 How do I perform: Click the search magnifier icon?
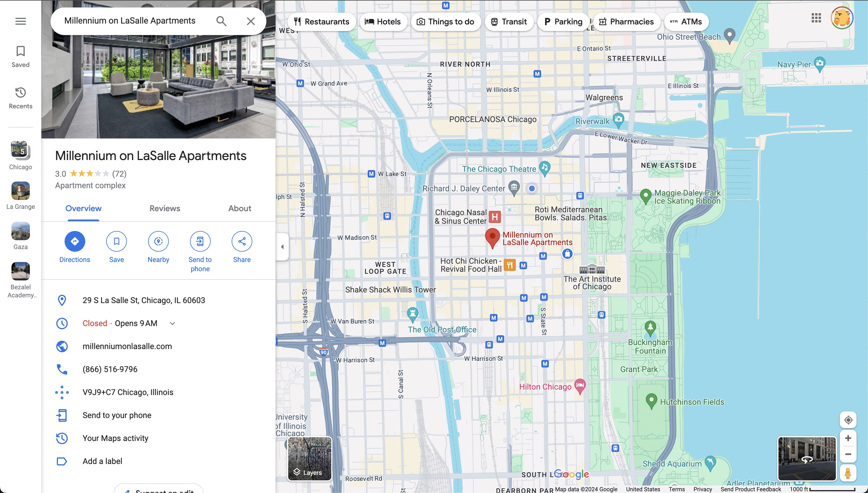point(221,21)
